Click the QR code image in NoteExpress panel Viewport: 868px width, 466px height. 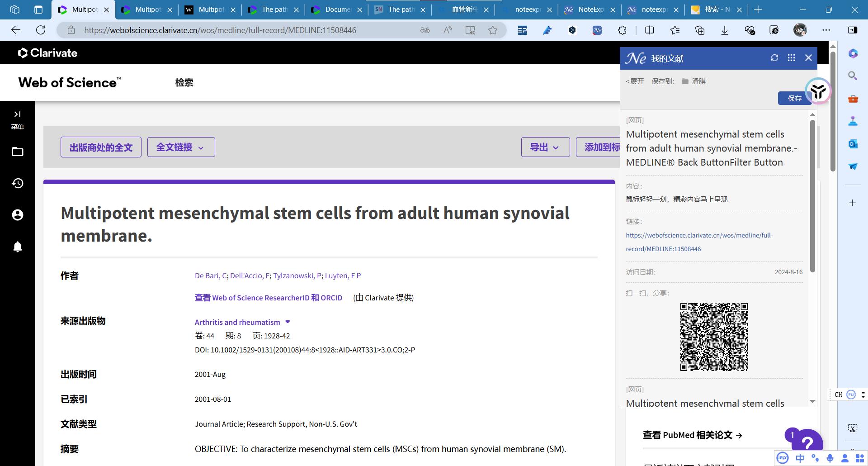pos(714,337)
